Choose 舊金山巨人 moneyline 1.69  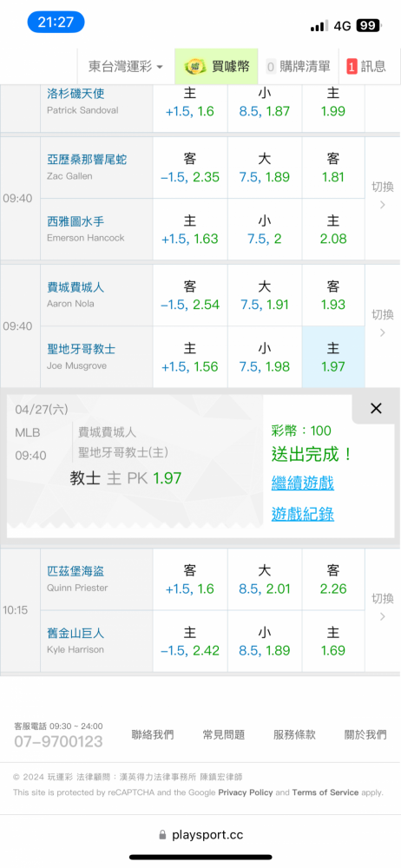point(333,641)
